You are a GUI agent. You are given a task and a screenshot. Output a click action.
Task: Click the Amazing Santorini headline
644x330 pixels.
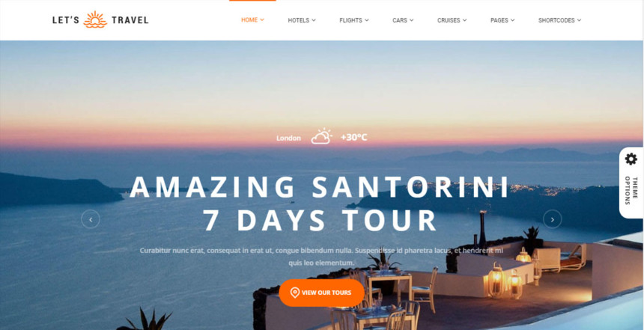coord(320,187)
